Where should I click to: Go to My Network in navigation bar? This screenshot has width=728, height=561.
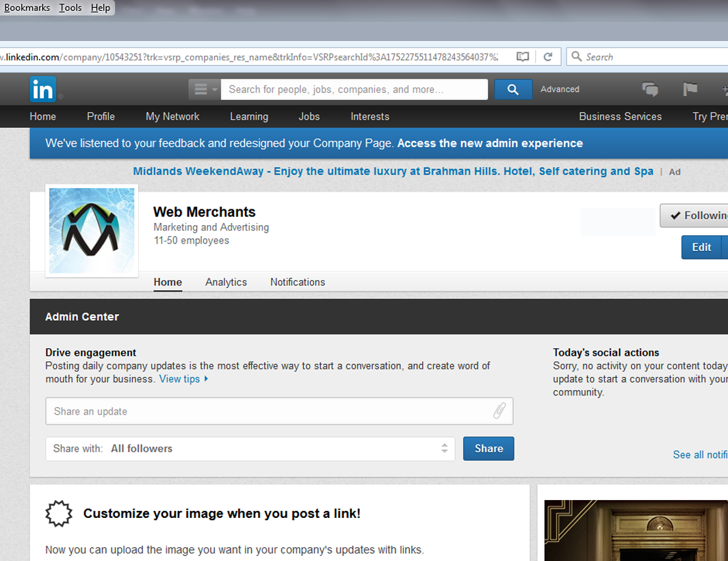(172, 116)
